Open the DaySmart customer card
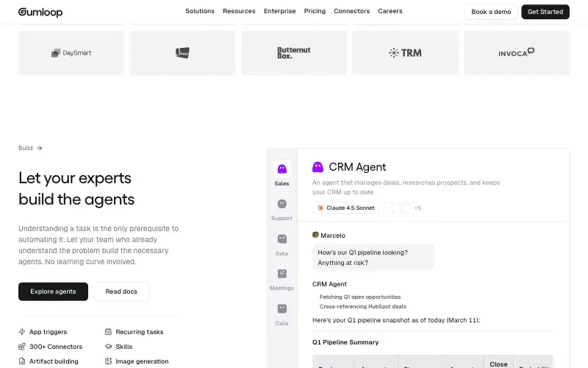Image resolution: width=588 pixels, height=368 pixels. (71, 53)
